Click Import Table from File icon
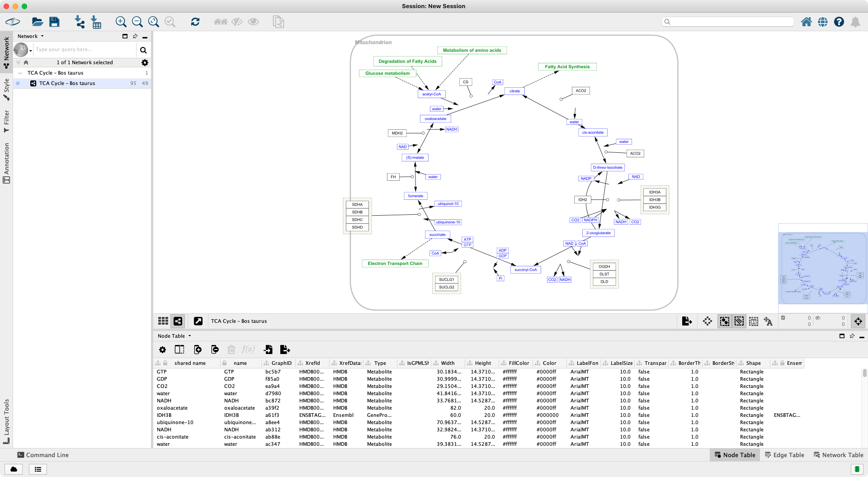868x477 pixels. click(x=96, y=22)
